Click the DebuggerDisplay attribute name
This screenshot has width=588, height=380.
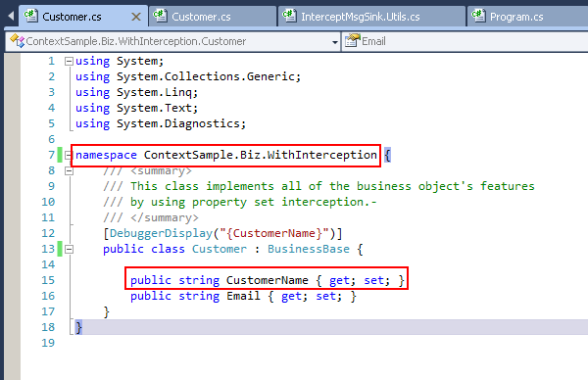pyautogui.click(x=162, y=233)
